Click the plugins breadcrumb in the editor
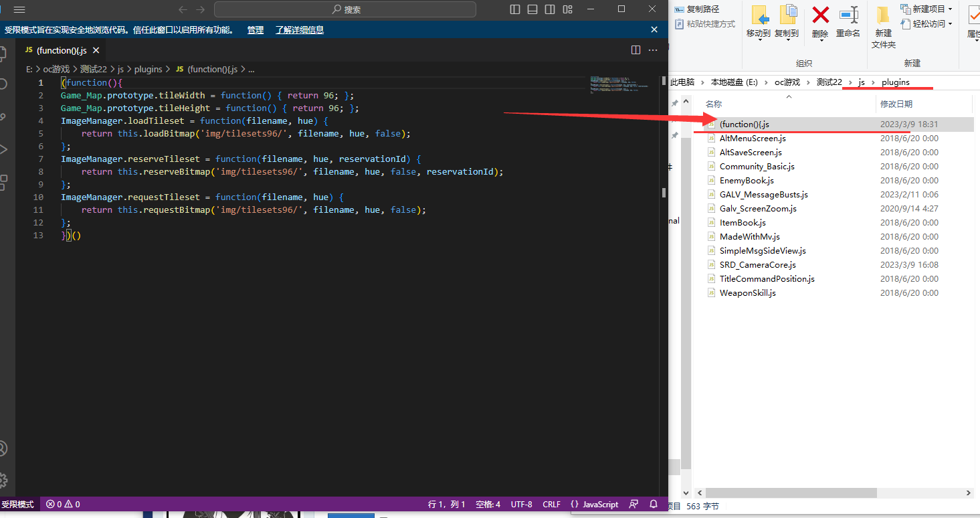Image resolution: width=980 pixels, height=518 pixels. pos(149,69)
